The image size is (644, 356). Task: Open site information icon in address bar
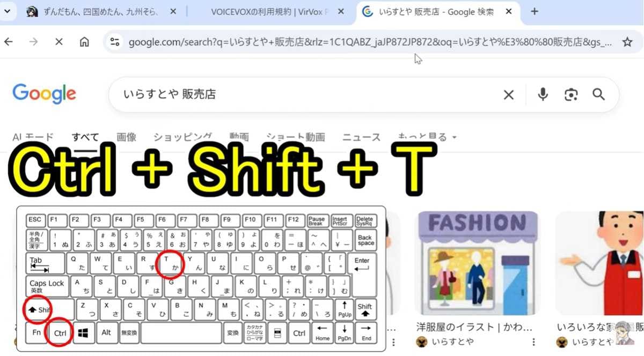pos(114,42)
